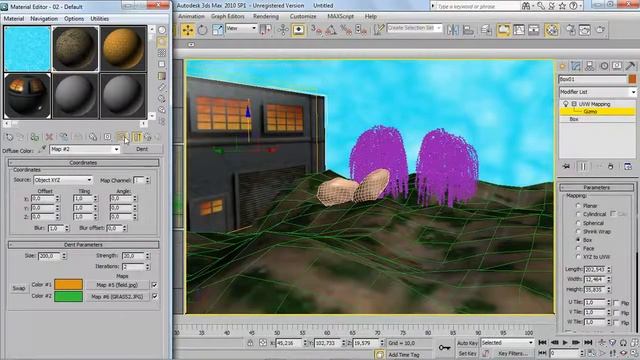Screen dimensions: 640x360
Task: Click the Auto Key button
Action: [x=467, y=343]
